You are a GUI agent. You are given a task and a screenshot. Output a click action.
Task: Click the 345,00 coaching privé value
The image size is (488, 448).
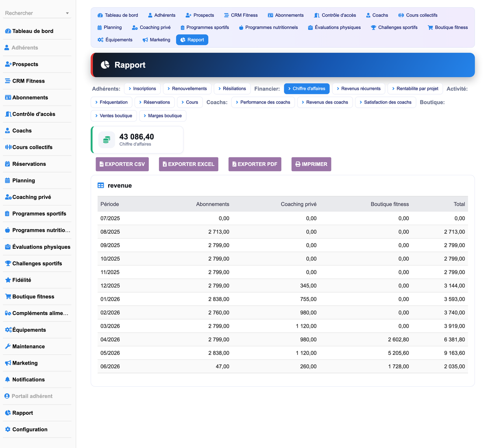pyautogui.click(x=308, y=286)
